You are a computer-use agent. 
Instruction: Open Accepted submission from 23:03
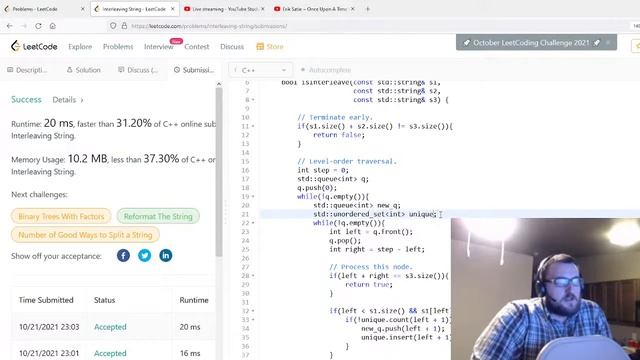[110, 327]
